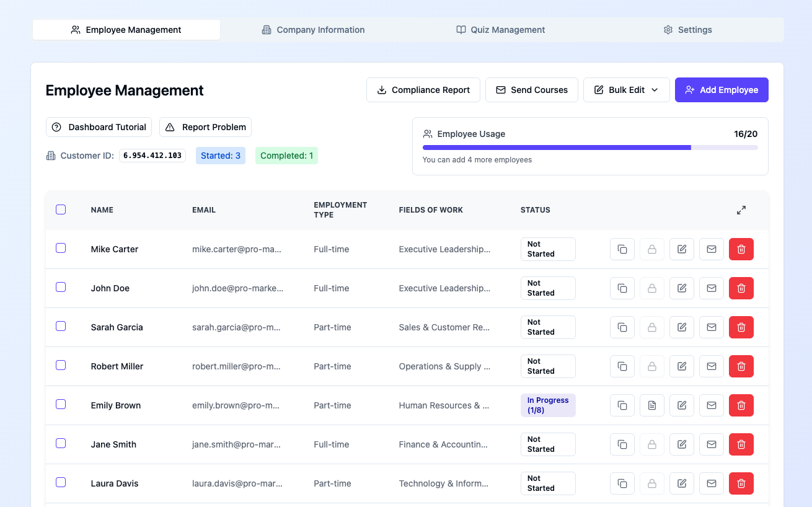Open the Bulk Edit dropdown
This screenshot has width=812, height=507.
626,89
